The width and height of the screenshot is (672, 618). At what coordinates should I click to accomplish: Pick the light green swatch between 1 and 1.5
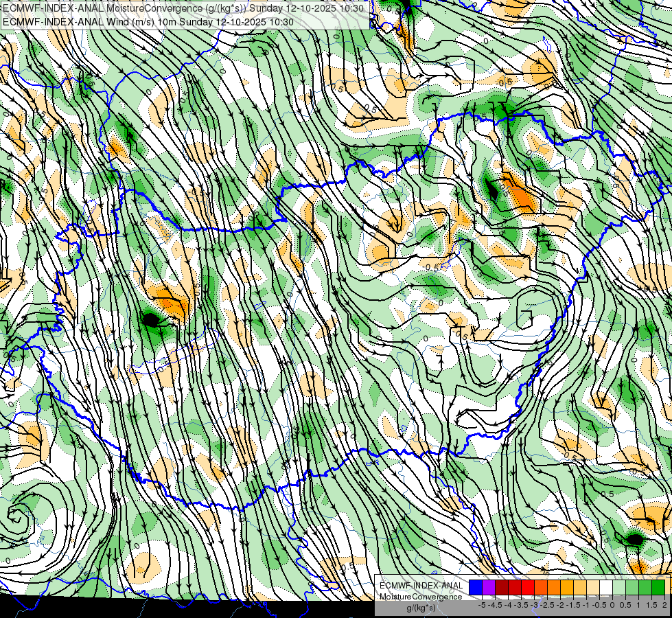[x=632, y=588]
